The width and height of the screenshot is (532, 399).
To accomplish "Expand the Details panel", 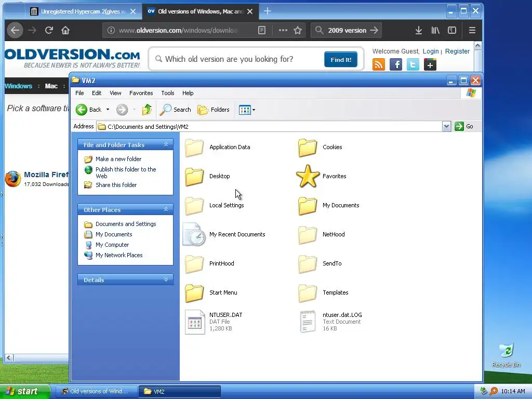I will coord(166,280).
